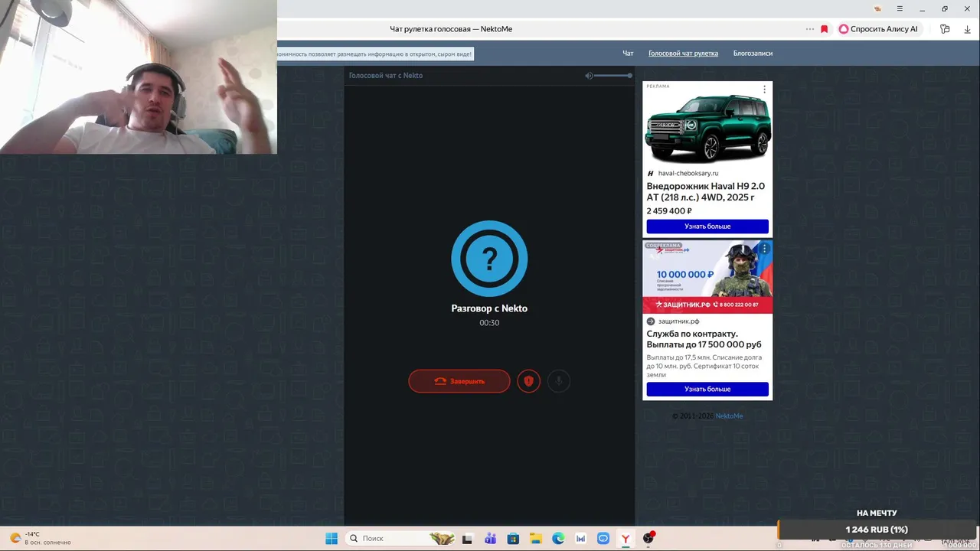Report the stranger with the red shield icon

(528, 381)
